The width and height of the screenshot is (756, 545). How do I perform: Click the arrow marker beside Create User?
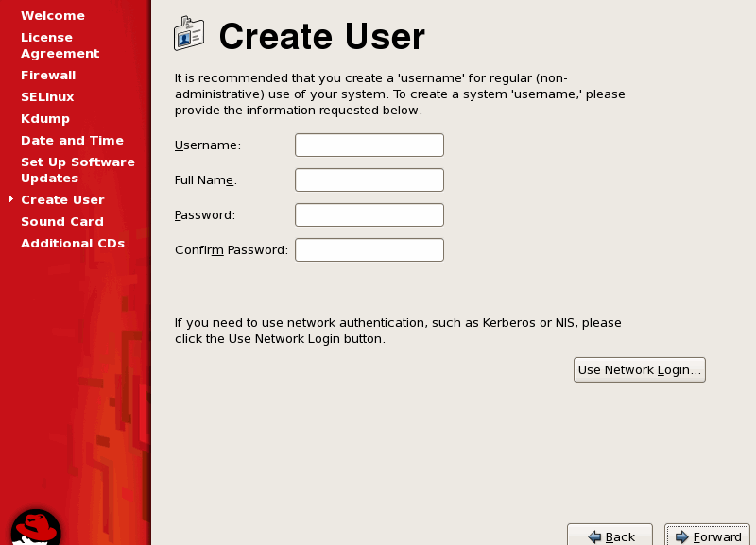(x=10, y=199)
